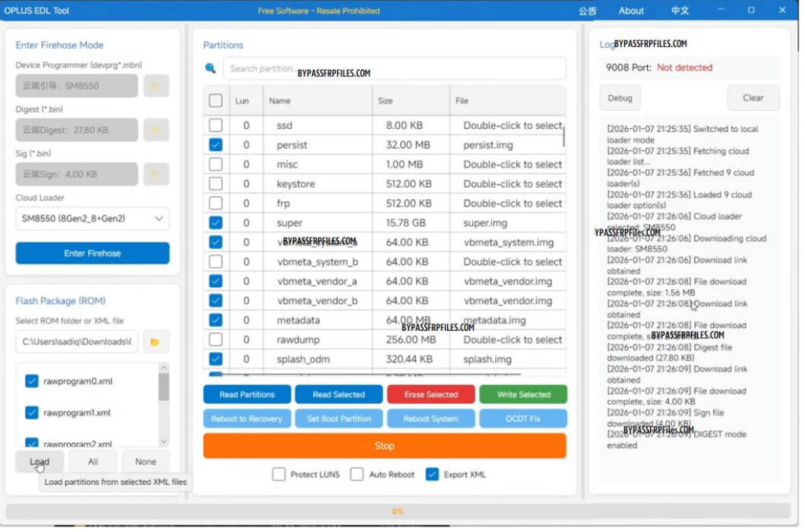Switch language with the 中文 menu item
This screenshot has width=805, height=532.
(680, 11)
